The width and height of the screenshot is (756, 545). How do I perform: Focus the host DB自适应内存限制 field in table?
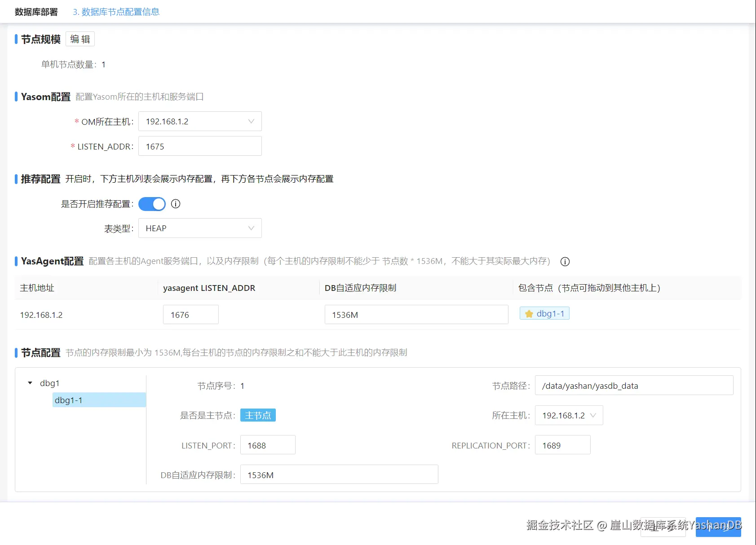pos(416,315)
